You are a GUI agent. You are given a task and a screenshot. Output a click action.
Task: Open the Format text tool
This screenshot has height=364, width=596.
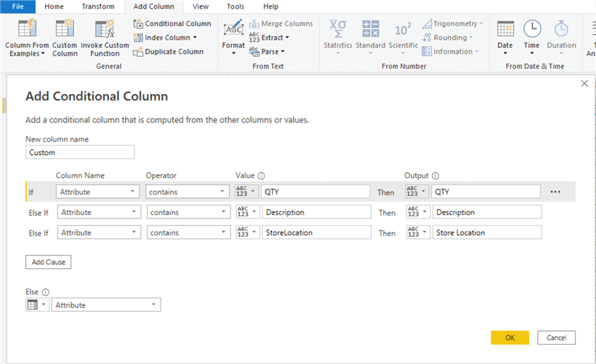tap(233, 30)
